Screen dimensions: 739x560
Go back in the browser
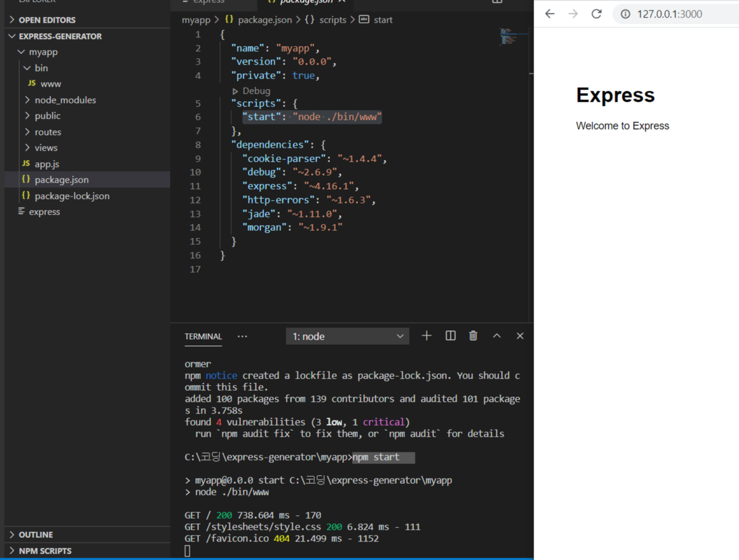coord(550,14)
